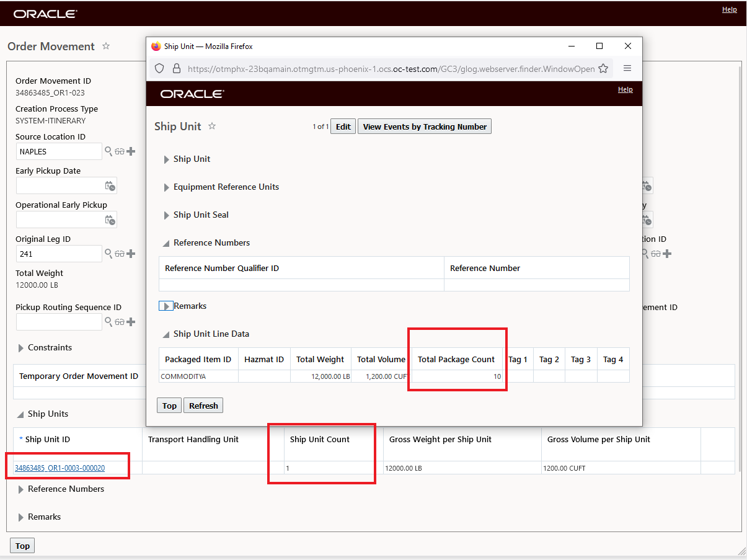Image resolution: width=747 pixels, height=560 pixels.
Task: Collapse the Ship Units section in Order Movement
Action: [x=20, y=415]
